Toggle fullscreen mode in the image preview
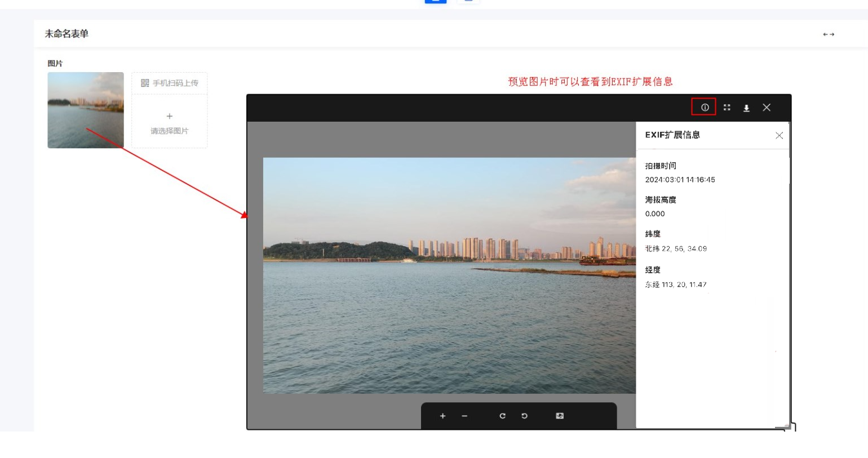868x458 pixels. pos(727,107)
